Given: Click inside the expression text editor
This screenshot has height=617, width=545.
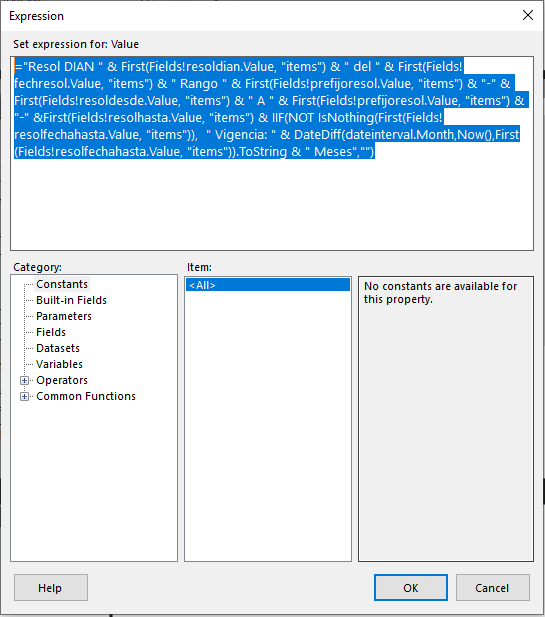Looking at the screenshot, I should tap(272, 153).
